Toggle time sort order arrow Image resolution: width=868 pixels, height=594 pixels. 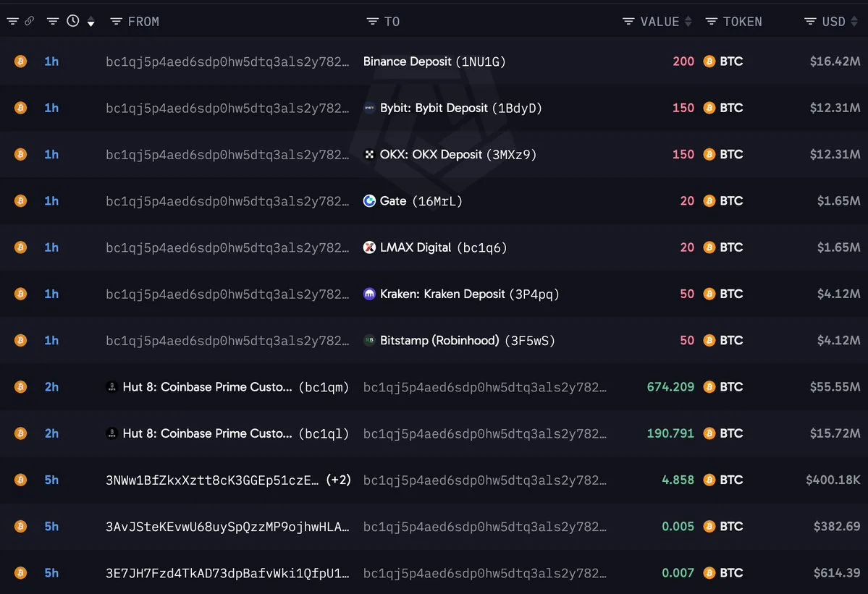pos(90,22)
